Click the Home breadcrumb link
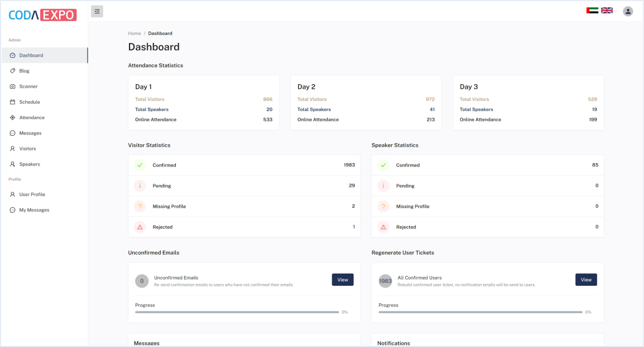This screenshot has height=347, width=644. (x=134, y=33)
